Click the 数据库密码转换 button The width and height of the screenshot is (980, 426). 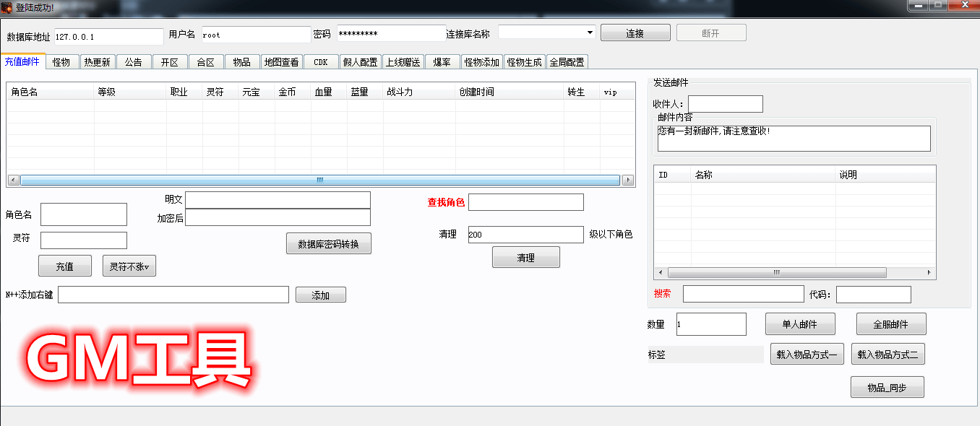click(x=329, y=244)
